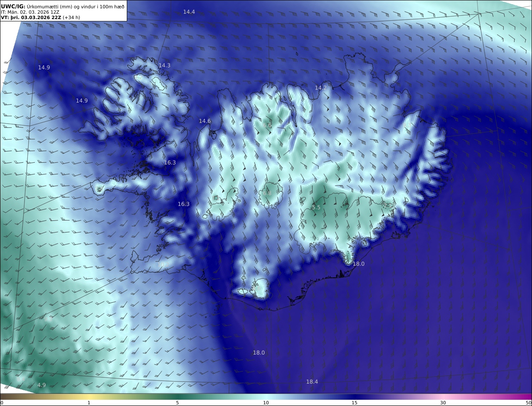Click the faint 10.2 label on Reykjanes peninsula

click(x=163, y=264)
